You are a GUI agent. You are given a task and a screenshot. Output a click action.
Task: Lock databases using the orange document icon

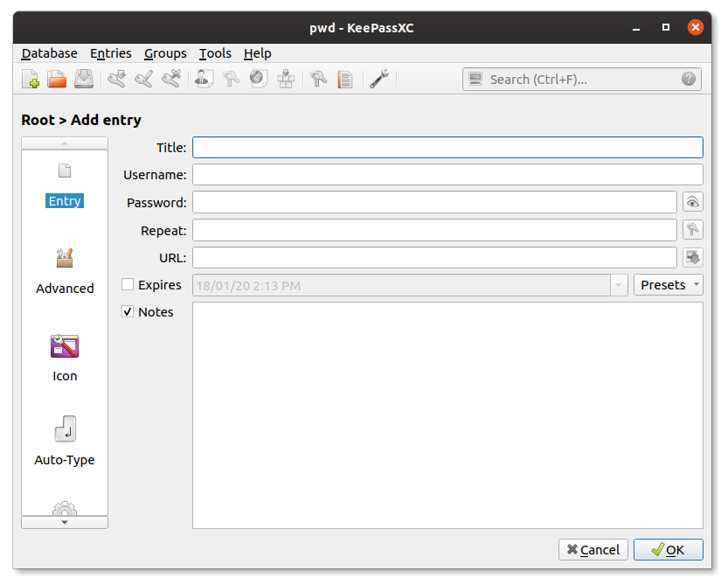point(345,80)
